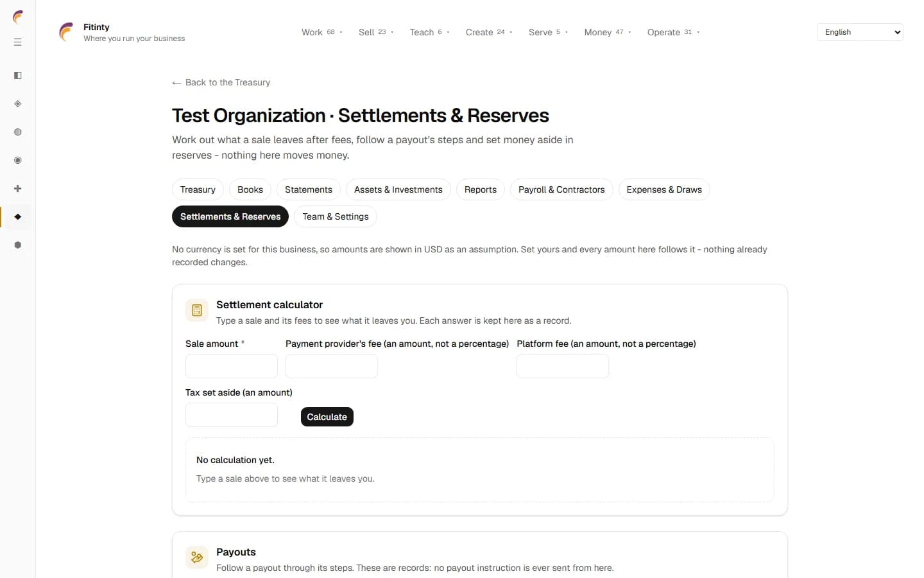
Task: Click the concentric circle sidebar icon
Action: [x=18, y=161]
